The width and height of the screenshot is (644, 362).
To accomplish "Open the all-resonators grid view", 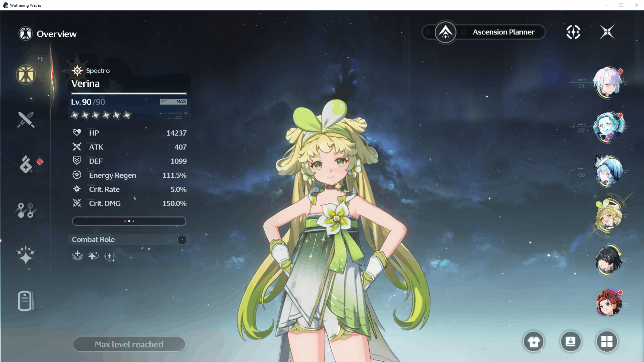I will click(x=607, y=342).
